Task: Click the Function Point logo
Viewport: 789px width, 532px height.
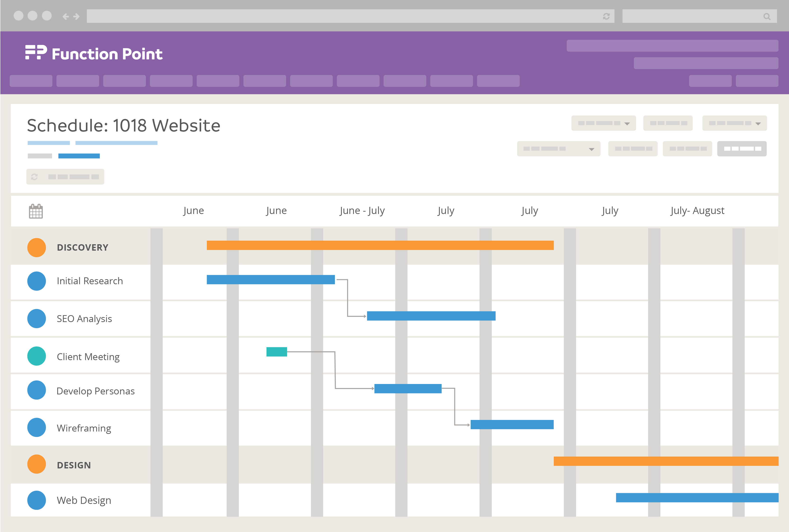Action: coord(94,53)
